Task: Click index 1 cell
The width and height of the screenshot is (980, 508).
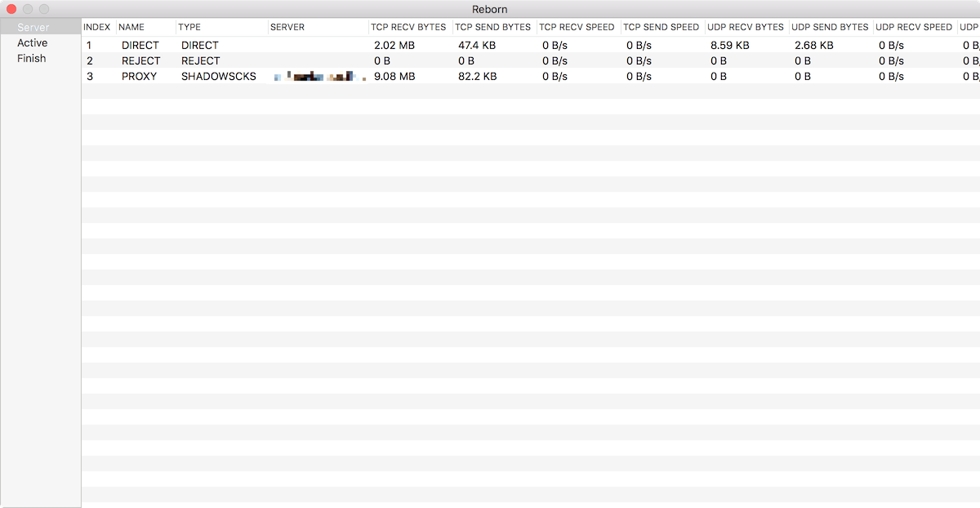Action: pos(89,45)
